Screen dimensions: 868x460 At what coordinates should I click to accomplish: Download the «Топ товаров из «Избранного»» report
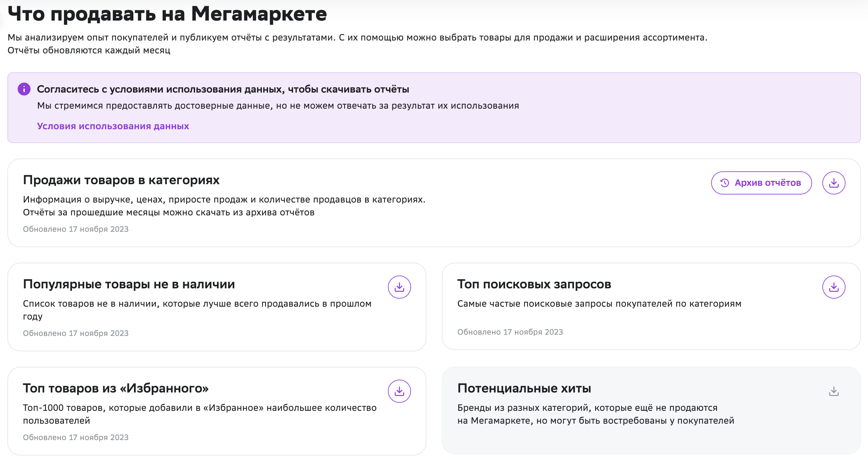point(399,391)
